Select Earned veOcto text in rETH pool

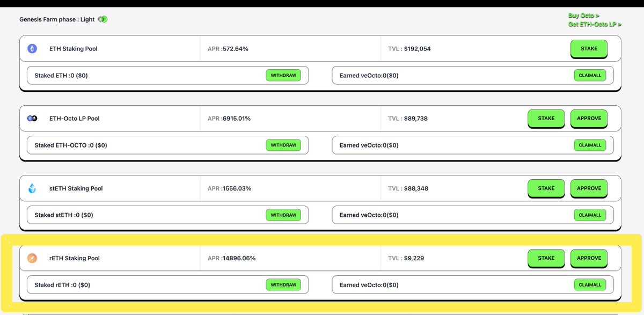(x=369, y=285)
